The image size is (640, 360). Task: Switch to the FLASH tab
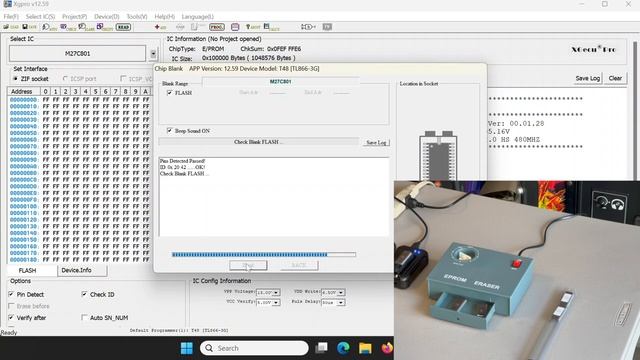(27, 271)
